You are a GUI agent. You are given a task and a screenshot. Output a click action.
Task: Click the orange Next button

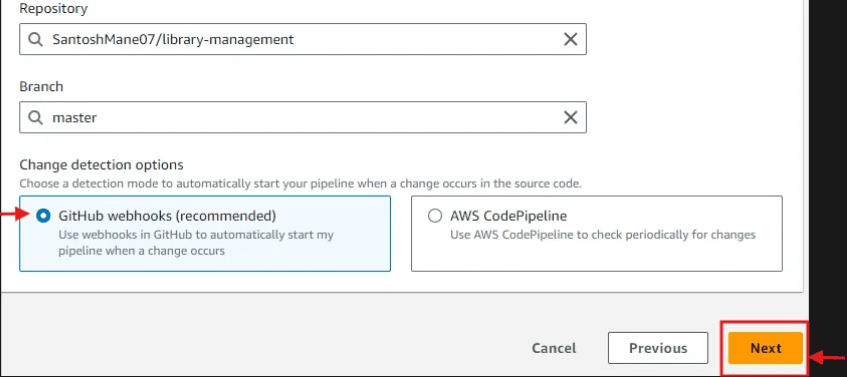[x=765, y=348]
